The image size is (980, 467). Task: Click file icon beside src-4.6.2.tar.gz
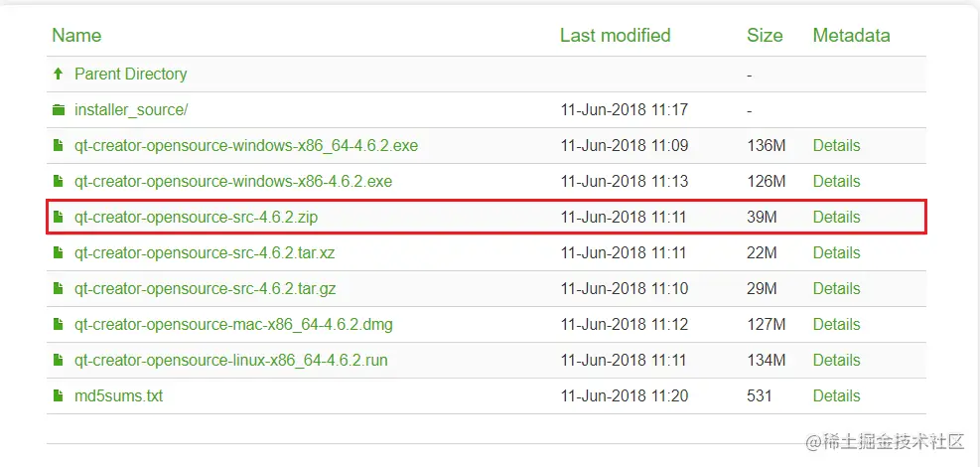59,288
